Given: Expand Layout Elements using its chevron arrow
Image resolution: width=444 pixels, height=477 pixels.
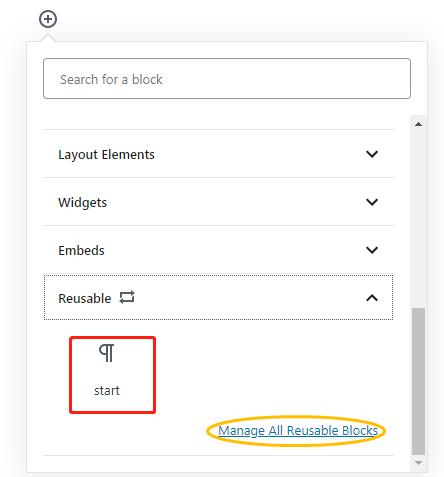Looking at the screenshot, I should [372, 154].
